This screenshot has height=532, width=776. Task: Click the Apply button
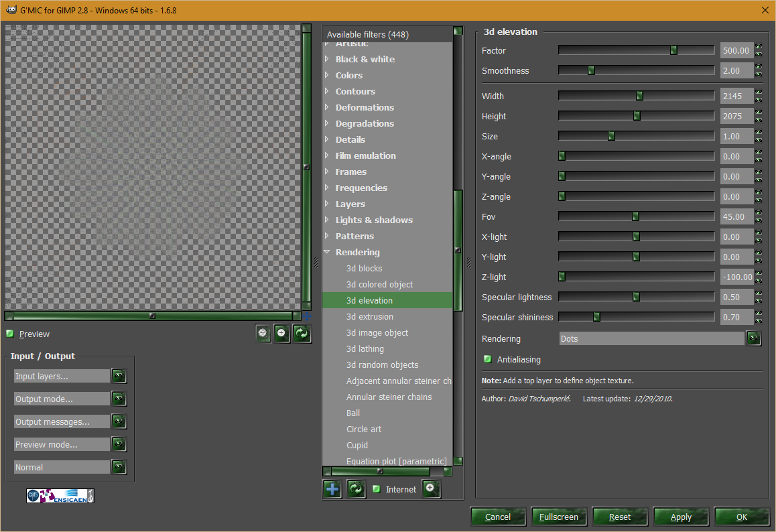point(681,517)
